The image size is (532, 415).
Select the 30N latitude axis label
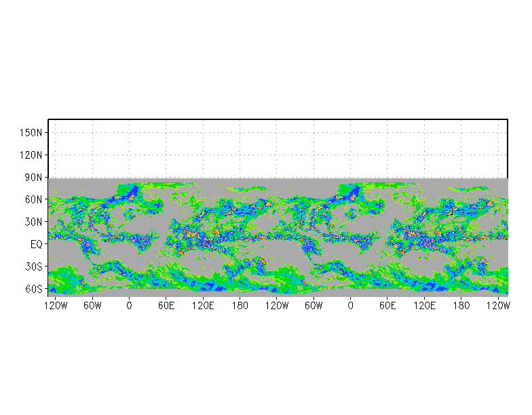click(34, 222)
